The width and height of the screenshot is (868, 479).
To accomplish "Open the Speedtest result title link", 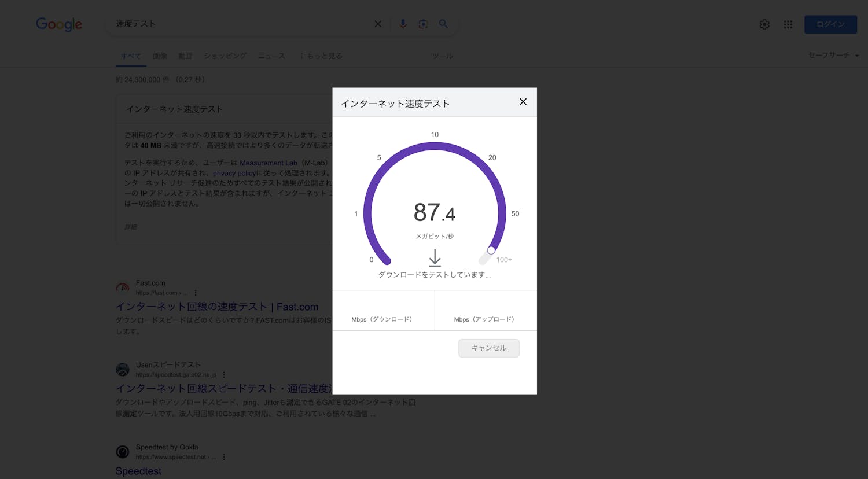I will pyautogui.click(x=138, y=471).
